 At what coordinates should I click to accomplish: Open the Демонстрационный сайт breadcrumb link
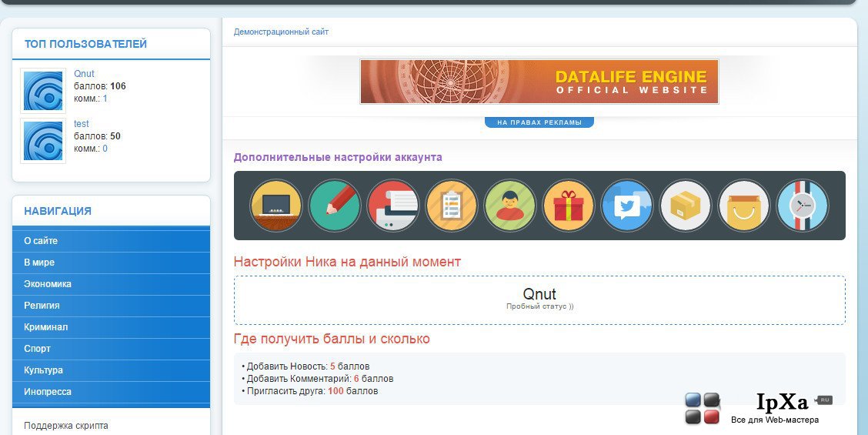(281, 32)
